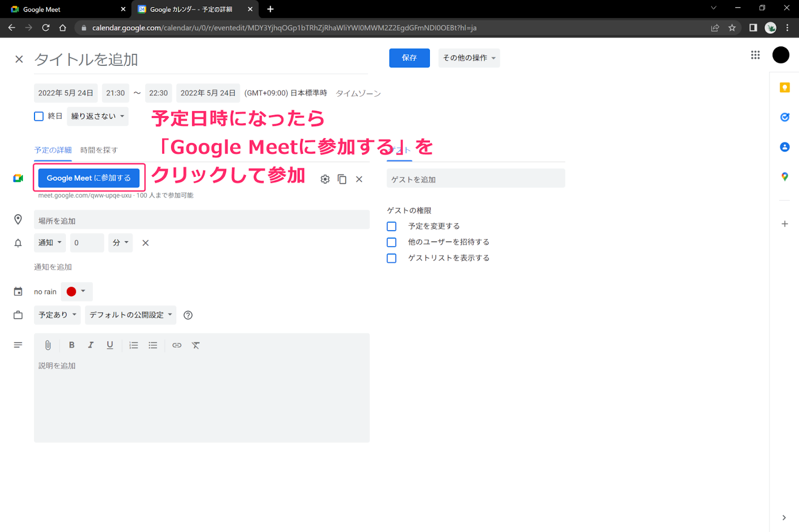The image size is (799, 532).
Task: Bookmark this page with star icon
Action: point(732,28)
